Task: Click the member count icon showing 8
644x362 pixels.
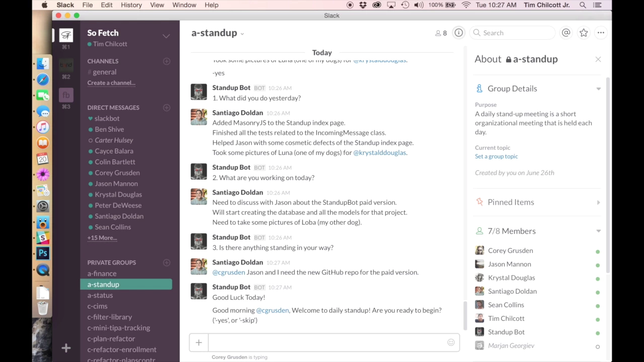Action: point(441,33)
